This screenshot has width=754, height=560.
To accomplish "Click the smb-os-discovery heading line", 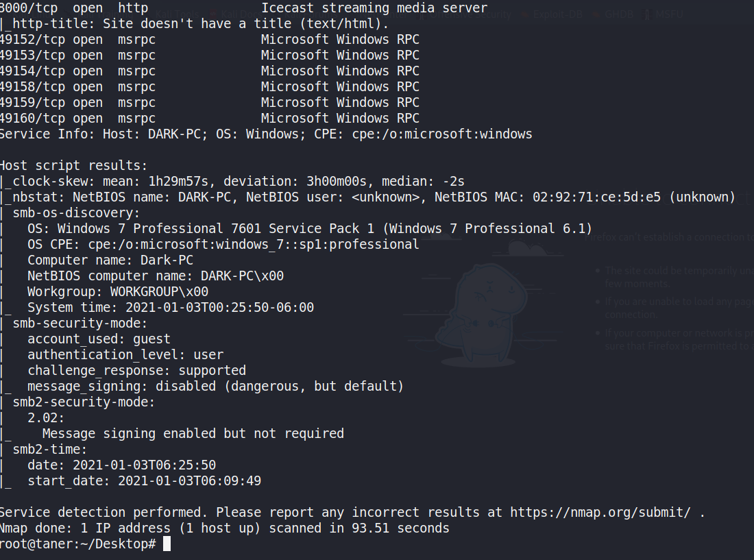I will [x=77, y=213].
